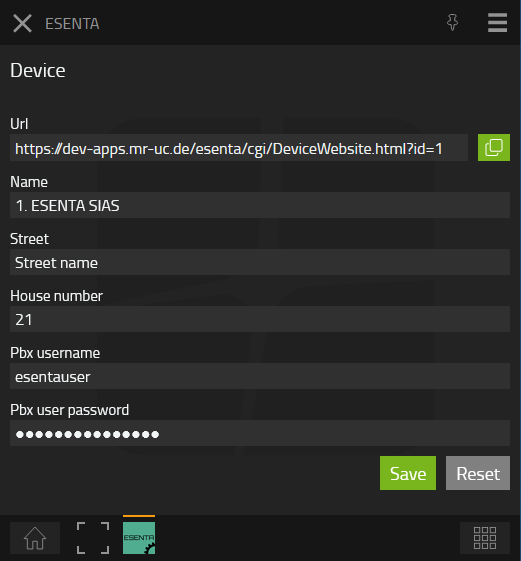Pin the ESENTA app with pushpin icon

click(x=452, y=23)
